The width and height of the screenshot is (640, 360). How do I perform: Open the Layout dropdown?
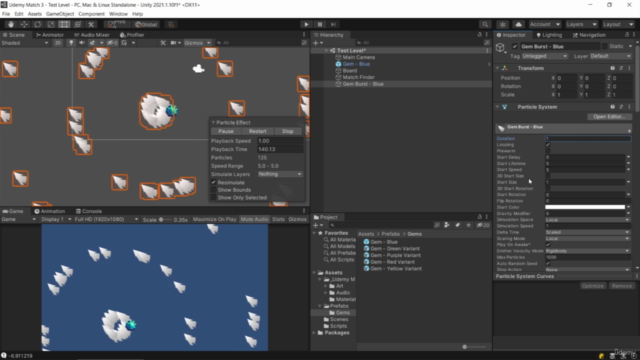pyautogui.click(x=618, y=24)
